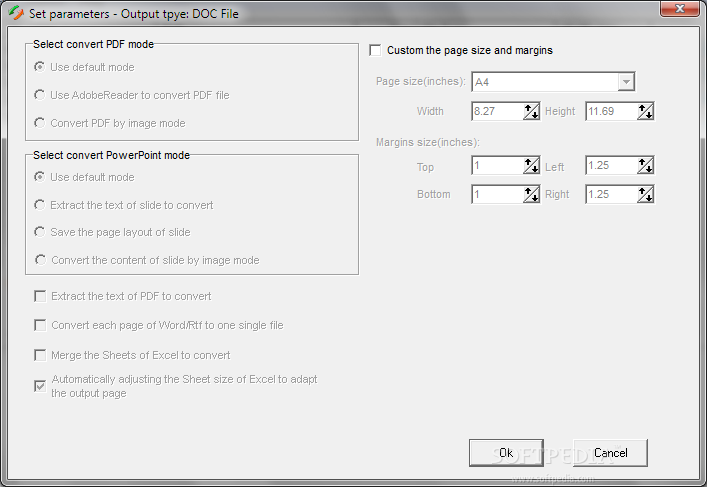Image resolution: width=707 pixels, height=487 pixels.
Task: Click the Page size(inches) label
Action: click(x=421, y=82)
